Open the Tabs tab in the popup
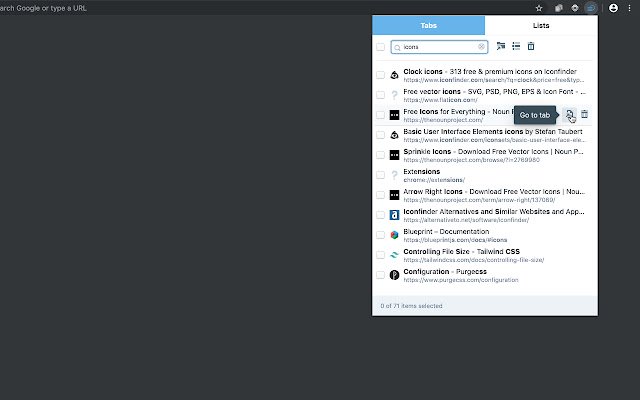Screen dimensions: 640x400 click(429, 25)
